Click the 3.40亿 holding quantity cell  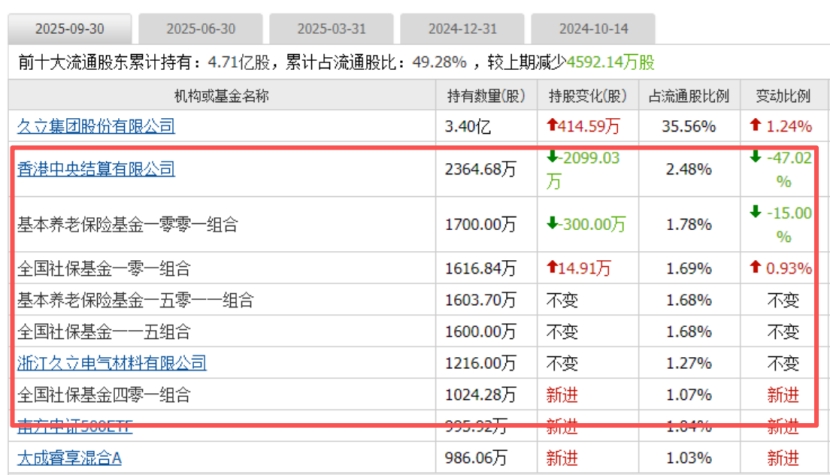coord(467,127)
